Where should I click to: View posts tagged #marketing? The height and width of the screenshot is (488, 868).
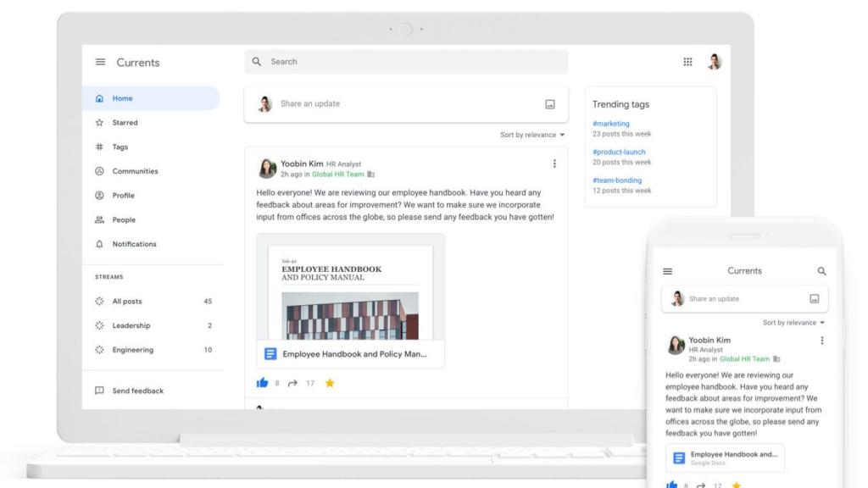tap(609, 123)
